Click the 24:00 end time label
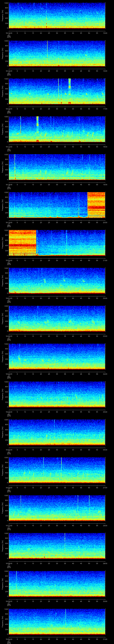Screen dimensions: 114x644 tap(105, 374)
